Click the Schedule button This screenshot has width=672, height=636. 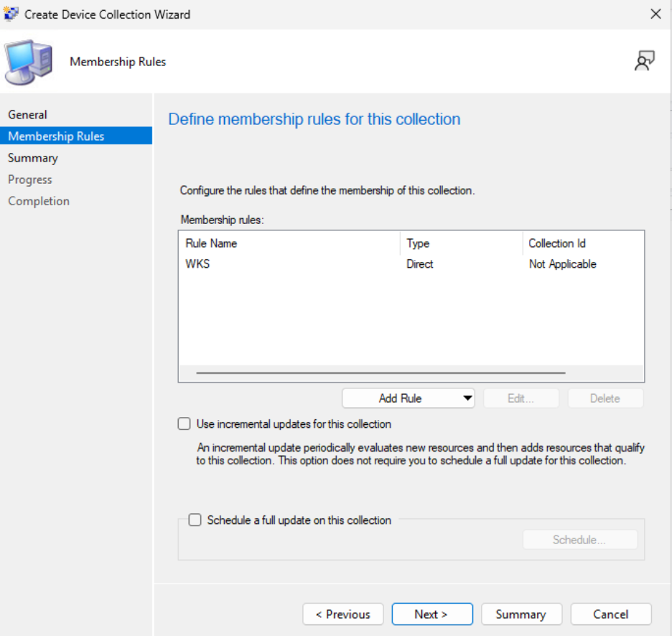click(580, 539)
